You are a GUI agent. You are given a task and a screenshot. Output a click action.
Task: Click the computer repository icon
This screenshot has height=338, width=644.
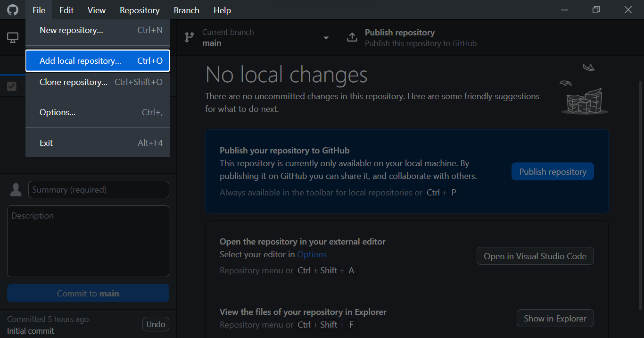pos(13,38)
